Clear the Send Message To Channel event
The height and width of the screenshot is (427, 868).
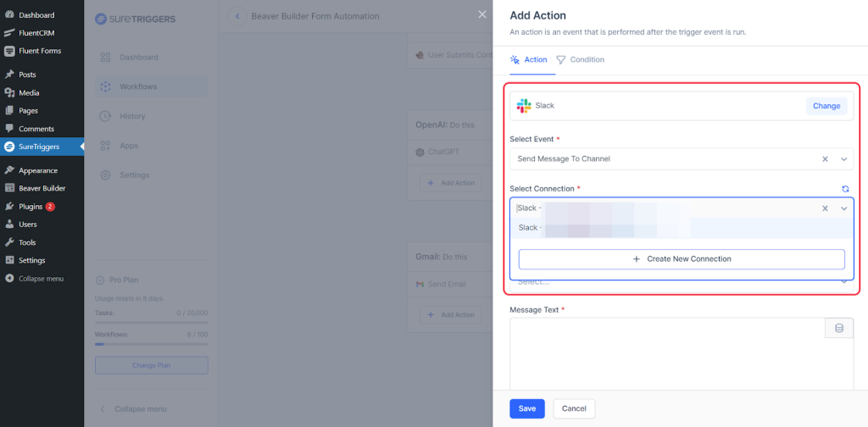click(x=826, y=158)
